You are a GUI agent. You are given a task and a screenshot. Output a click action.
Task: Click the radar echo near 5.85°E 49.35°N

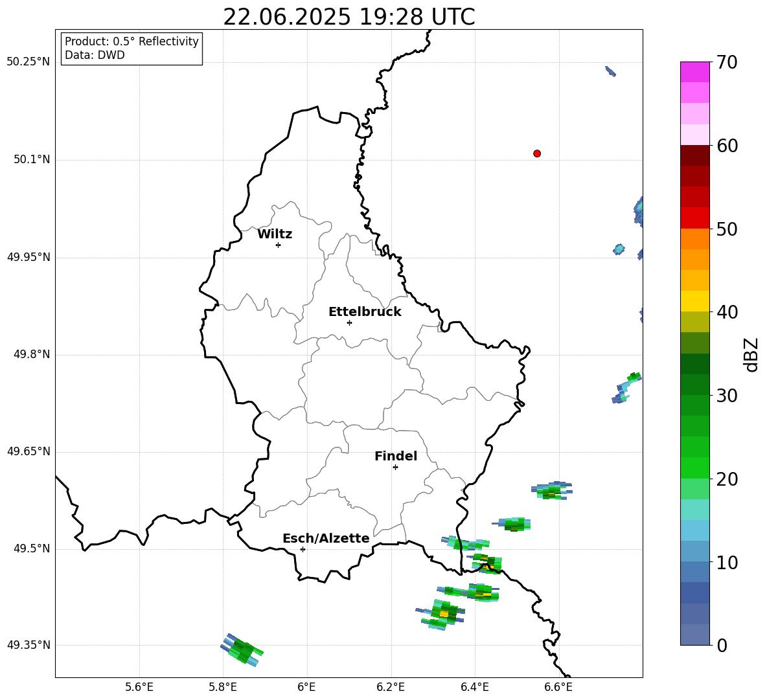(x=242, y=650)
